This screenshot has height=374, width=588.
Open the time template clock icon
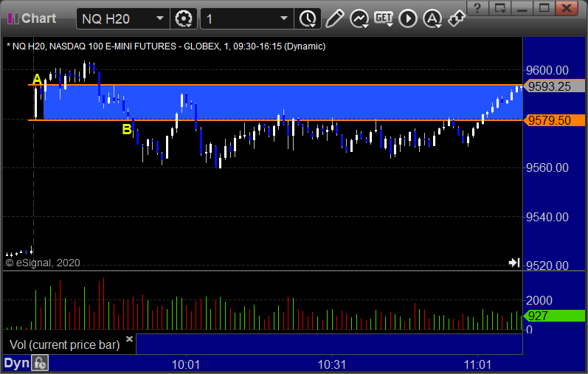(308, 18)
